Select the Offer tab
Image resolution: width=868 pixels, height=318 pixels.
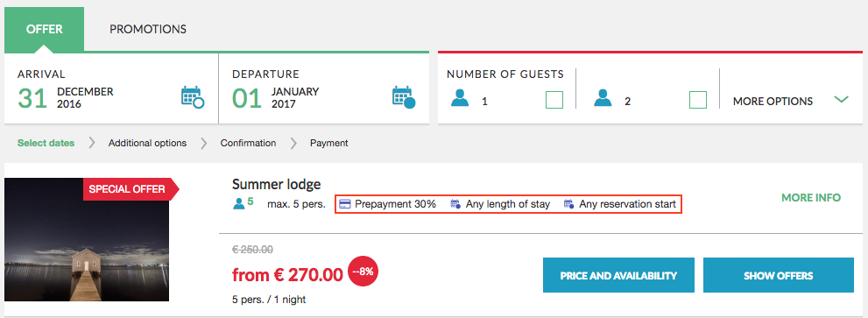(45, 30)
